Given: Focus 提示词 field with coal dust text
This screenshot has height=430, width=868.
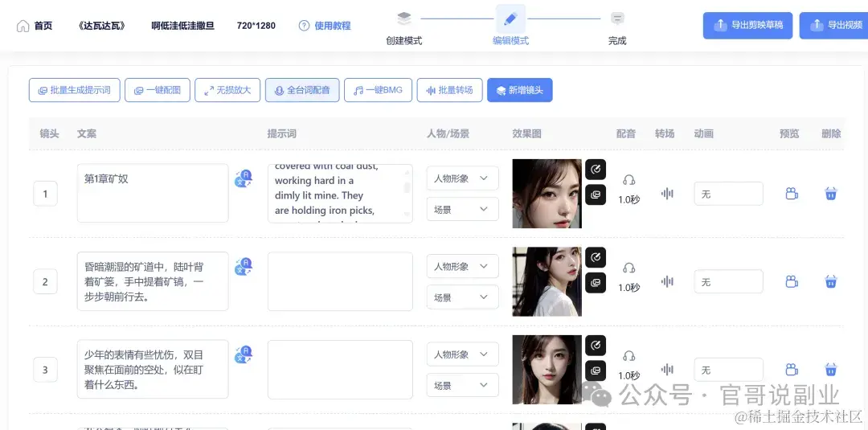Looking at the screenshot, I should (340, 193).
